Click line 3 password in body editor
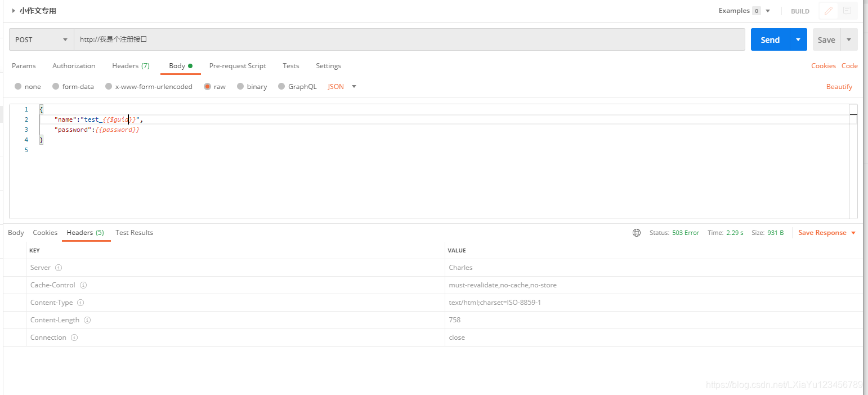The image size is (868, 395). (x=96, y=130)
